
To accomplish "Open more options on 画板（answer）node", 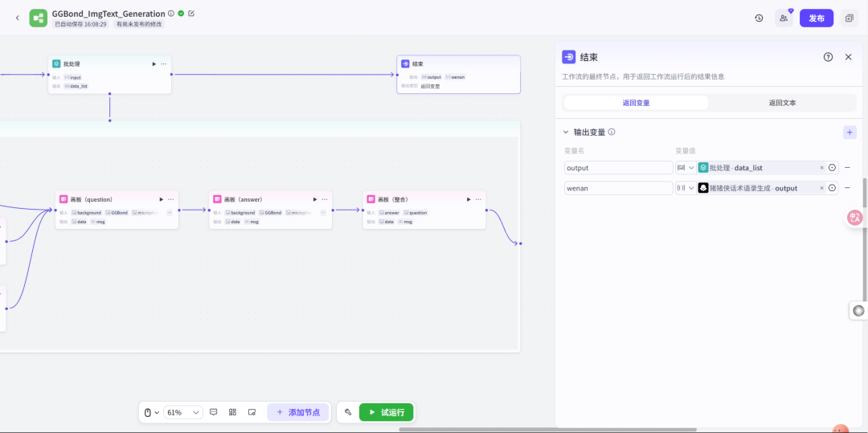I will pos(325,199).
